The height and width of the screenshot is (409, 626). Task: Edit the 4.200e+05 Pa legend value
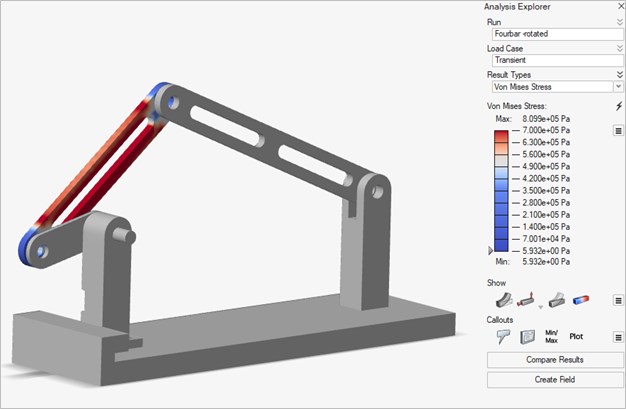point(546,179)
